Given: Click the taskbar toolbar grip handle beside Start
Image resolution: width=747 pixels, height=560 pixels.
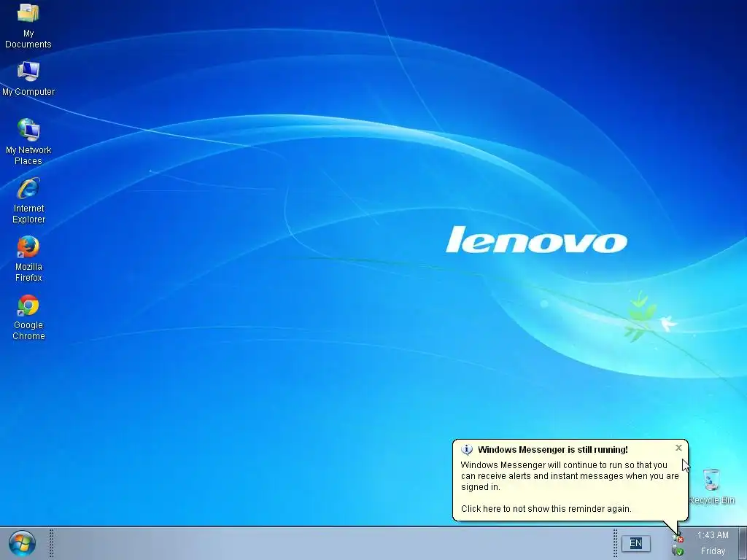Looking at the screenshot, I should [52, 543].
